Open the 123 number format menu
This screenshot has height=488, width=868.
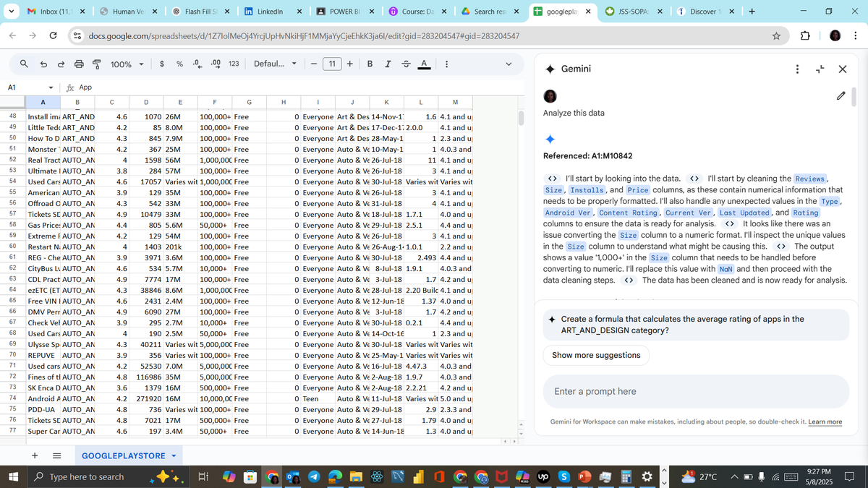coord(234,64)
